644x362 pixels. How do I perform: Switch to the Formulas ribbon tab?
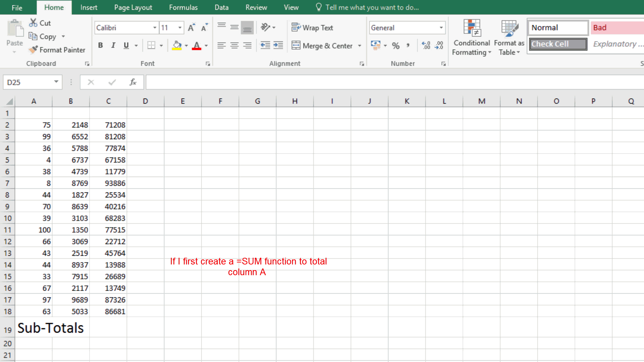[x=183, y=7]
